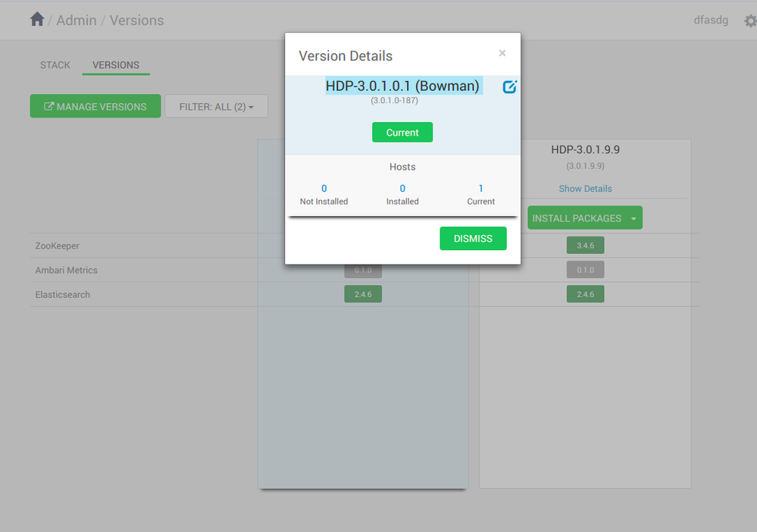Click the HDP-3.0.1.9.9 version heading
The image size is (757, 532).
tap(585, 149)
